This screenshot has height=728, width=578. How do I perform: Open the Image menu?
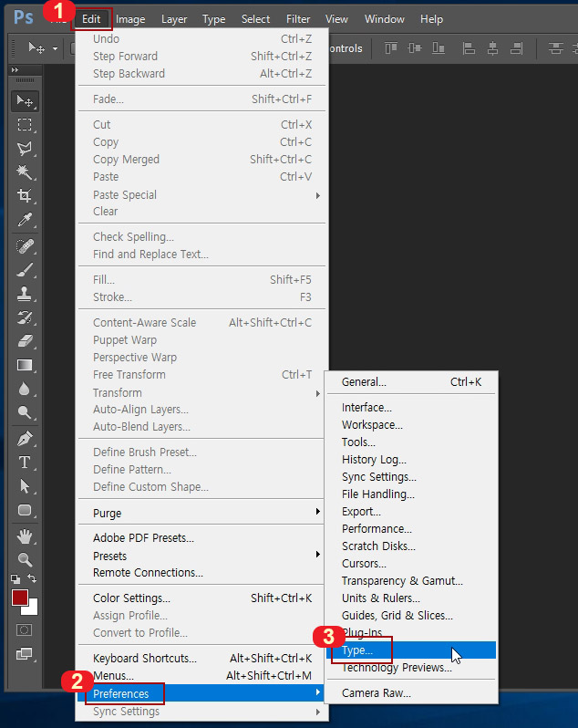click(130, 19)
